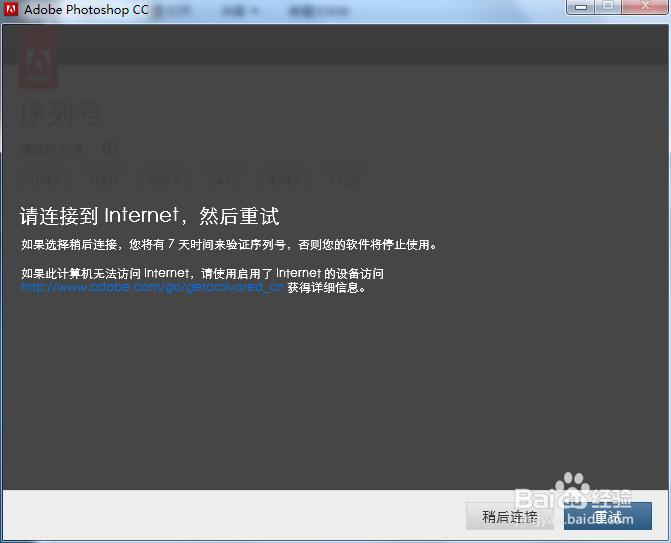
Task: Maximize the Adobe Photoshop CC window
Action: click(608, 7)
